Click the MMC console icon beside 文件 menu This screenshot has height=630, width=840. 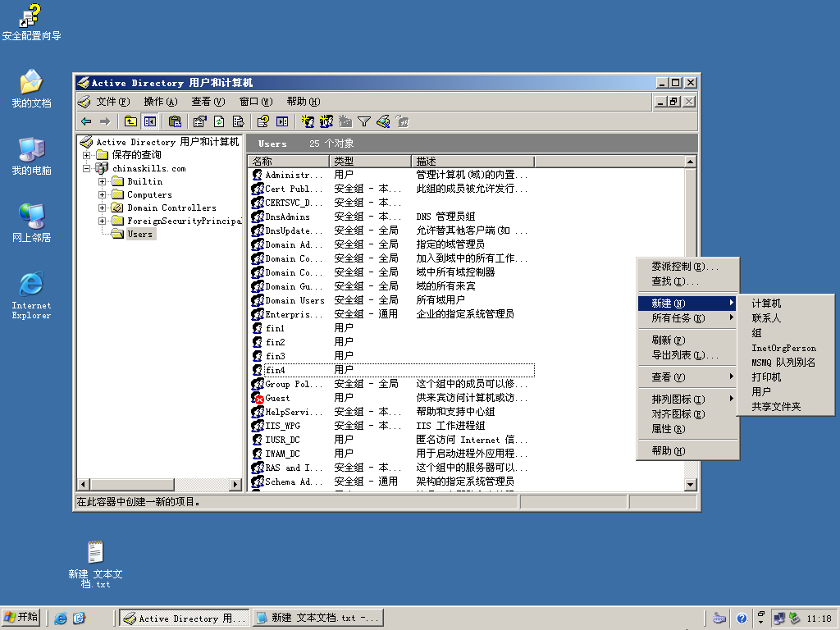[84, 101]
